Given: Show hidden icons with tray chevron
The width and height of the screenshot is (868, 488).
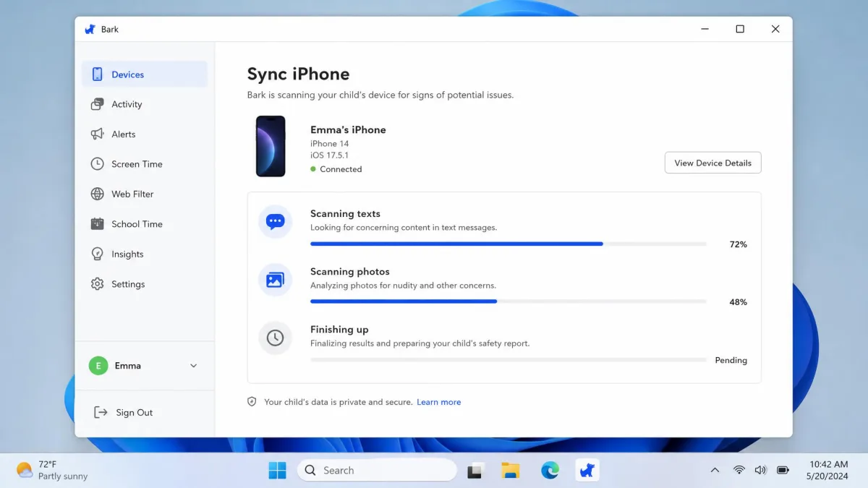Looking at the screenshot, I should [715, 470].
